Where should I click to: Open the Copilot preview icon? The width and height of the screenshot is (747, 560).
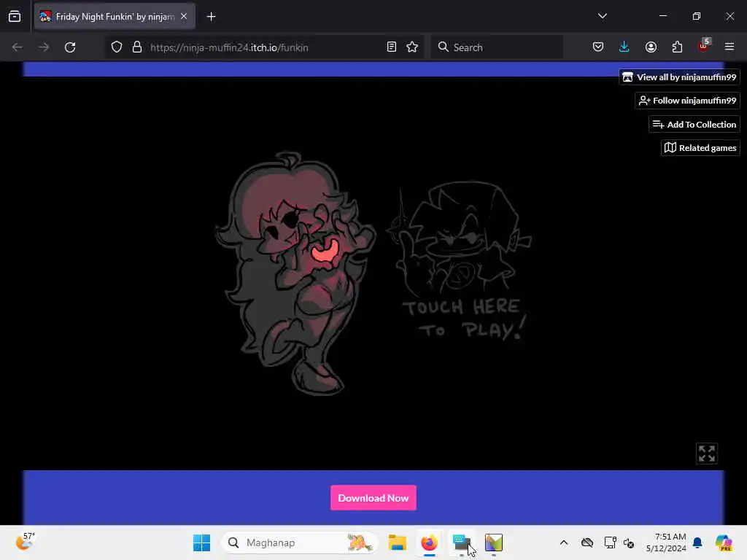724,542
